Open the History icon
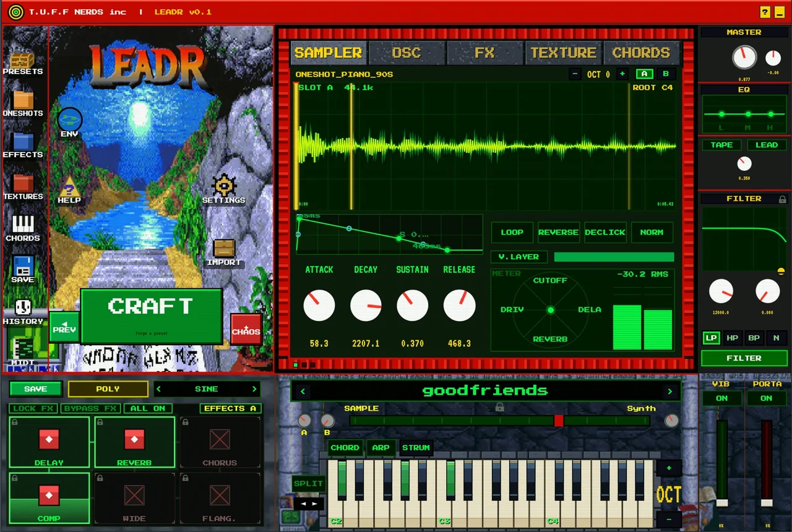The width and height of the screenshot is (792, 532). 23,307
